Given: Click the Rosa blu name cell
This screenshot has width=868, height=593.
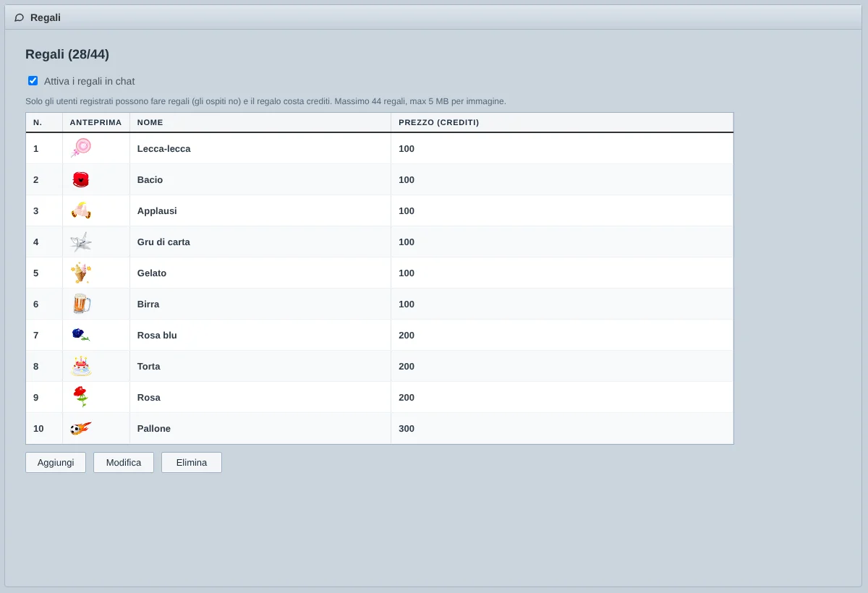Looking at the screenshot, I should (260, 335).
